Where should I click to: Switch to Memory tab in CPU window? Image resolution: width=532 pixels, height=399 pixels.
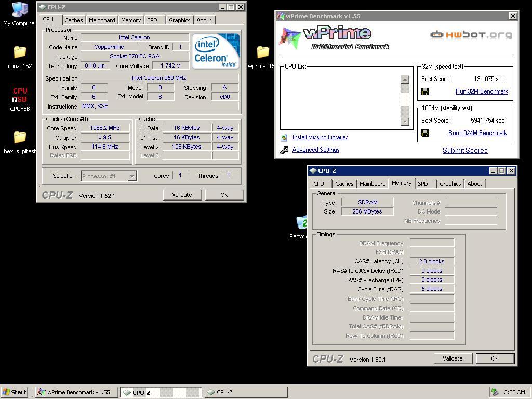(130, 20)
